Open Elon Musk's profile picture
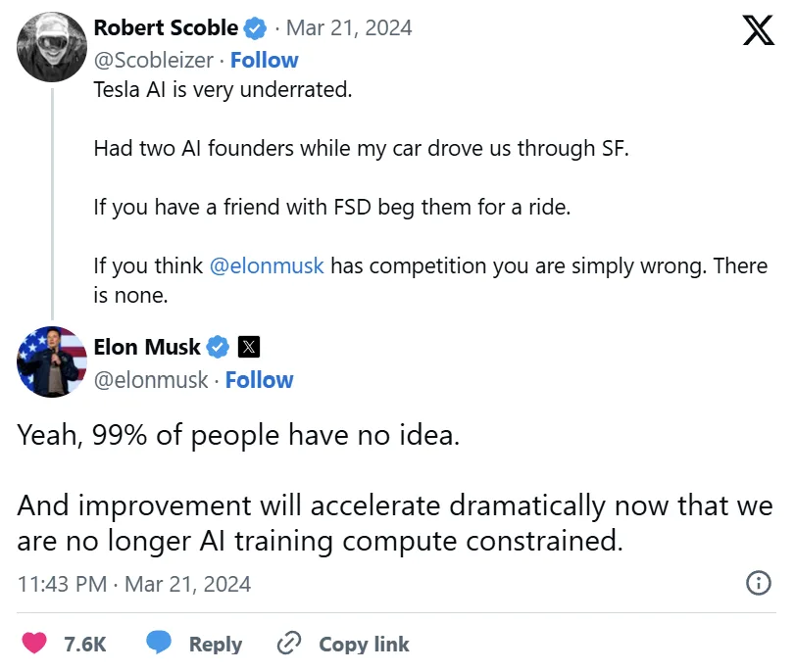 [52, 361]
